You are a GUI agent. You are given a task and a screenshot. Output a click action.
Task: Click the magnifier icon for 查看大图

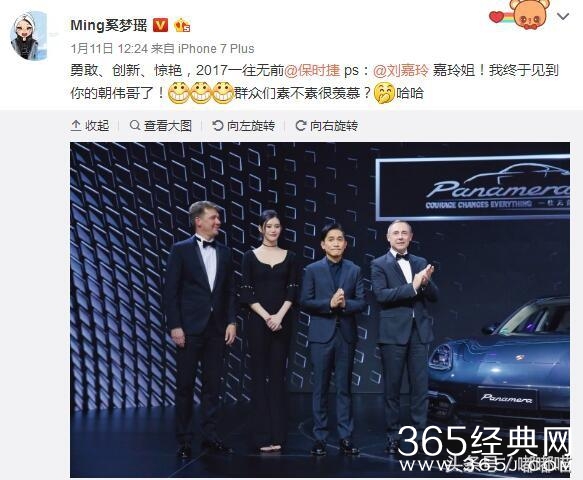pyautogui.click(x=135, y=125)
